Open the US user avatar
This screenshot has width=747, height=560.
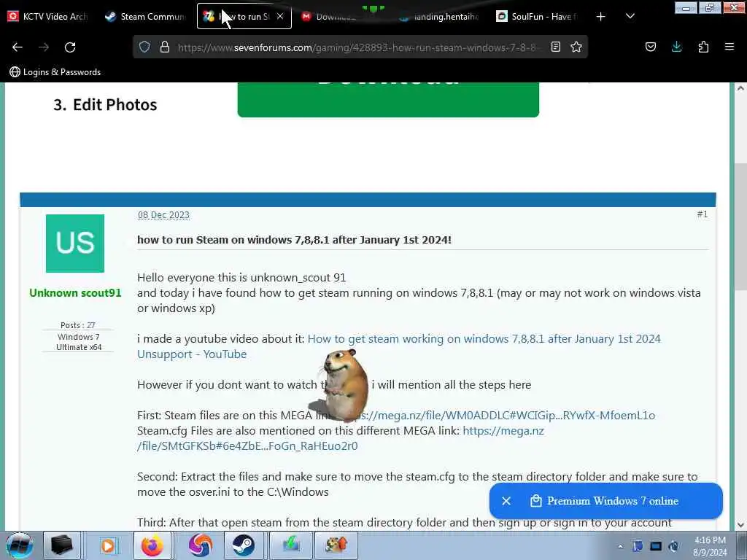tap(75, 244)
